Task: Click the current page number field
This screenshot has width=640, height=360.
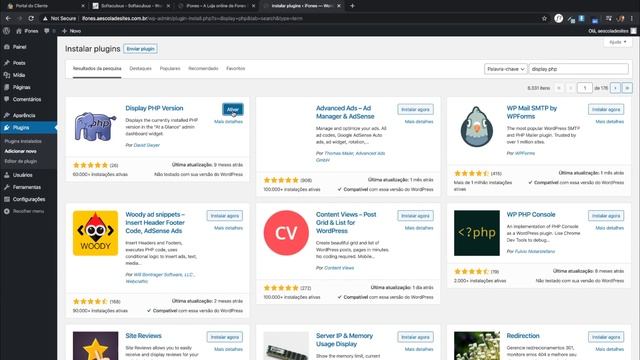Action: (x=584, y=88)
